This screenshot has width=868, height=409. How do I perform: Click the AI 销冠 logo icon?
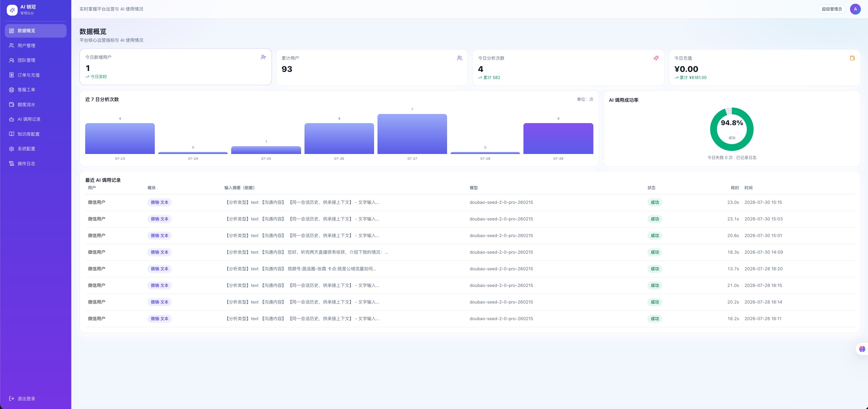click(x=12, y=10)
